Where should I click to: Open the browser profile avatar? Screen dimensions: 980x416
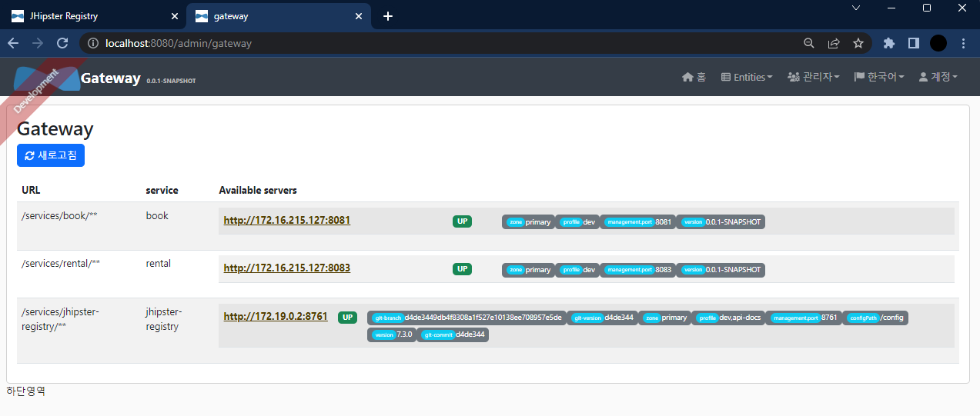938,44
